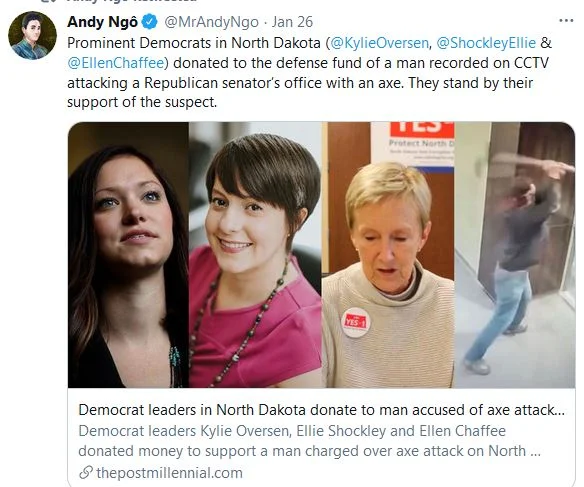The image size is (584, 487).
Task: Click the blue verified badge
Action: (x=150, y=22)
